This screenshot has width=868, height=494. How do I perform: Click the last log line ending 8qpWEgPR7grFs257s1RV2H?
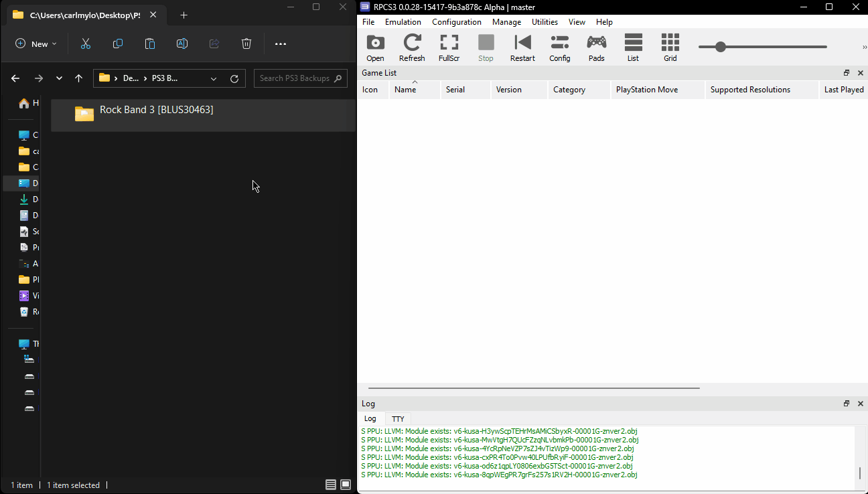pyautogui.click(x=499, y=475)
